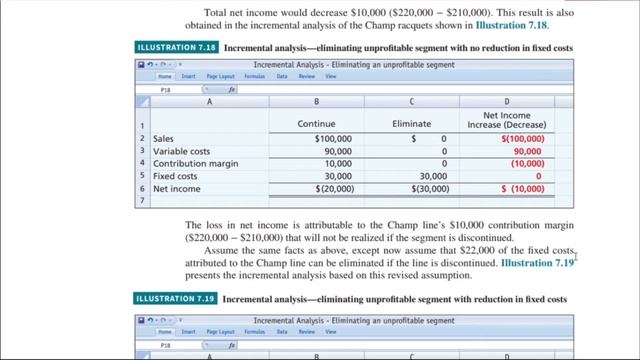Image resolution: width=640 pixels, height=360 pixels.
Task: Select row 6 header in Illustration 7.18
Action: click(142, 189)
